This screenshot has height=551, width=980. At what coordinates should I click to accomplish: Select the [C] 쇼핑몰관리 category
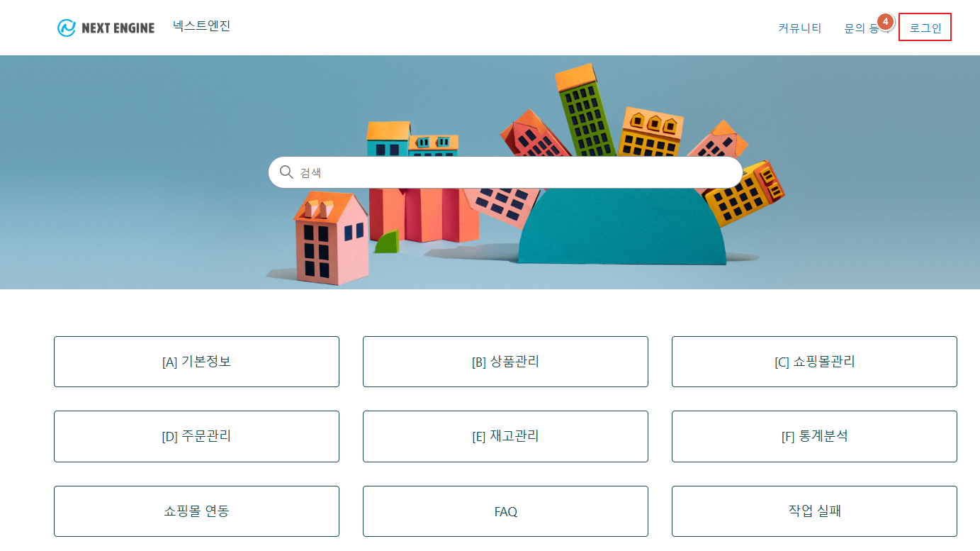tap(814, 362)
